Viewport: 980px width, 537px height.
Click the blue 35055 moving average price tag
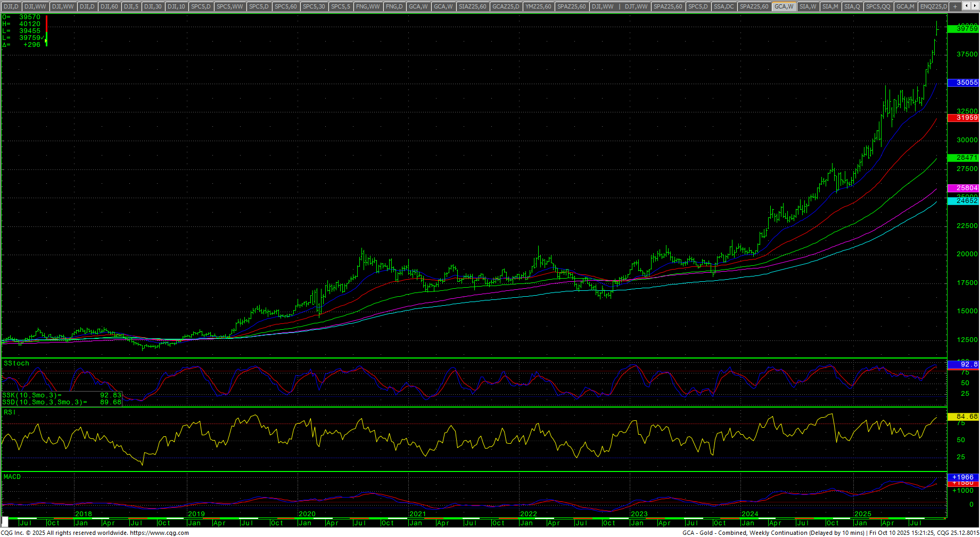tap(963, 83)
